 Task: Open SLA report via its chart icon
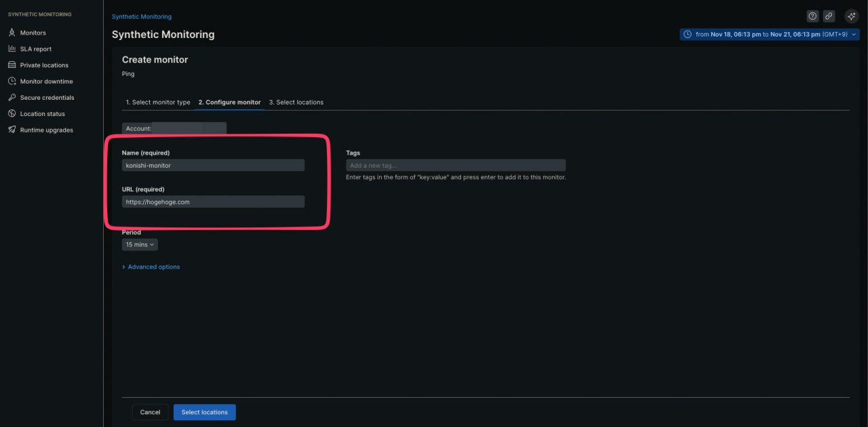(x=12, y=49)
